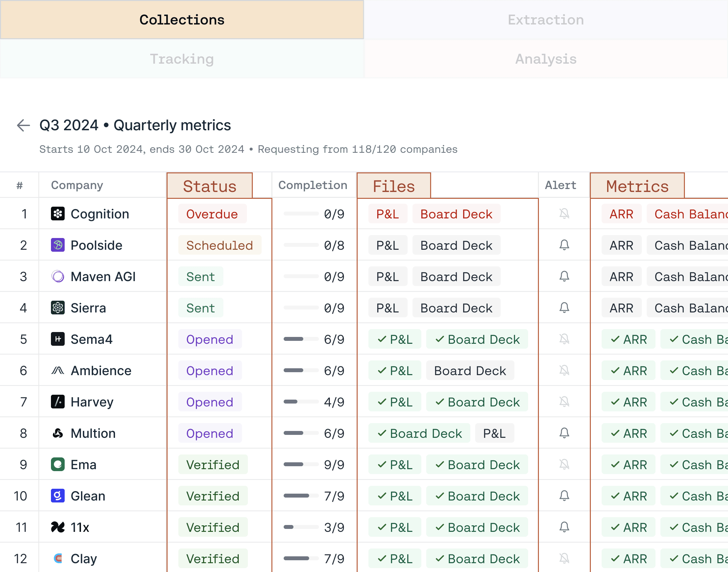This screenshot has height=572, width=728.
Task: Open Verified status badge for Ema
Action: click(213, 465)
